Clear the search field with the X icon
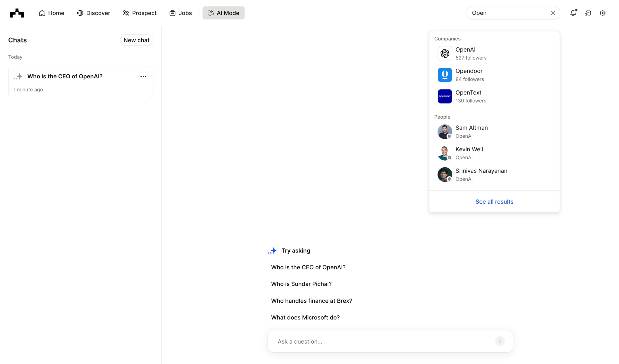619x364 pixels. (553, 13)
